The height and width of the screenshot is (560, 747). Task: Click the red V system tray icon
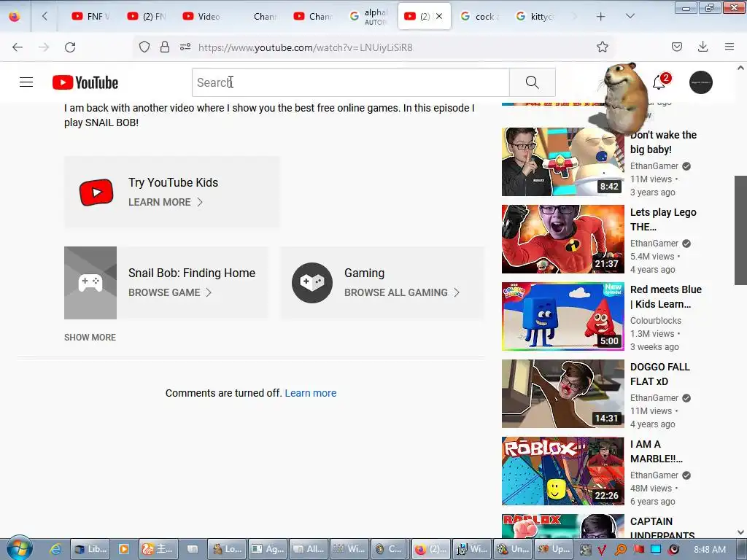coord(602,550)
